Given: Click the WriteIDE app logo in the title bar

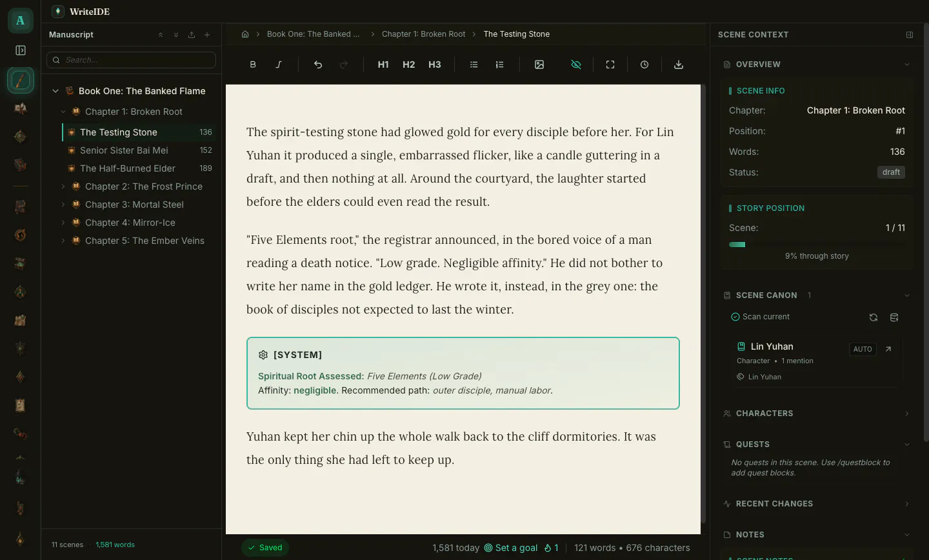Looking at the screenshot, I should [58, 12].
